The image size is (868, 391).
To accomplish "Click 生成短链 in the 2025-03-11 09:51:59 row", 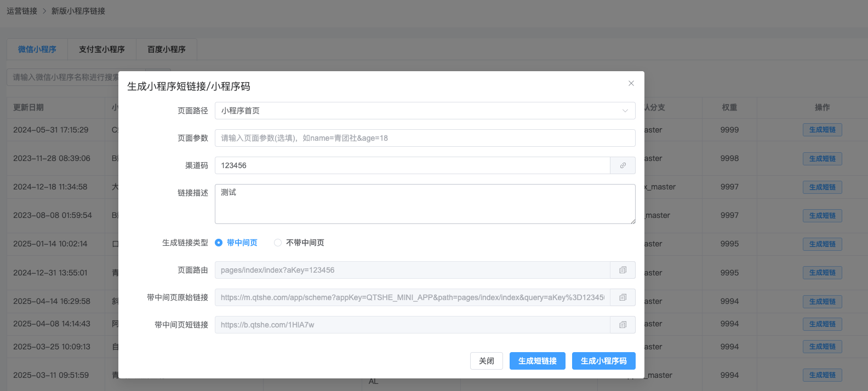I will tap(823, 375).
